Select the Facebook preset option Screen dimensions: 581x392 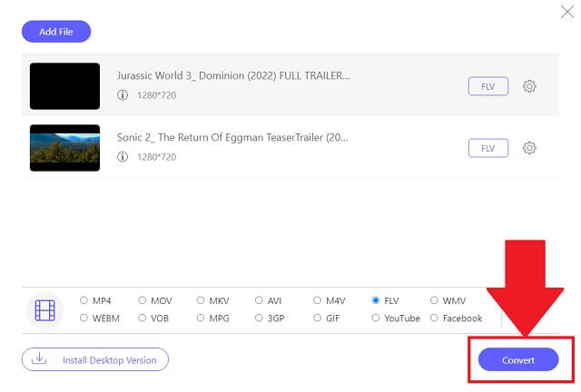pyautogui.click(x=434, y=318)
